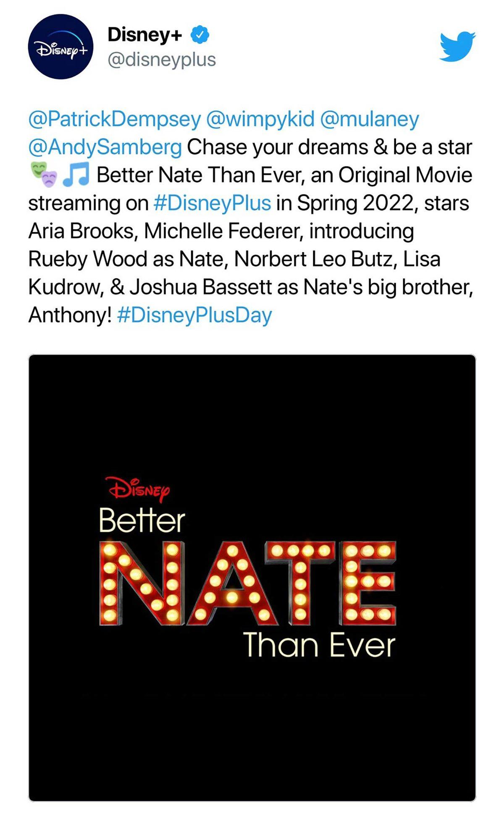The image size is (504, 825).
Task: Go to the @AndySamberg mention
Action: (105, 147)
